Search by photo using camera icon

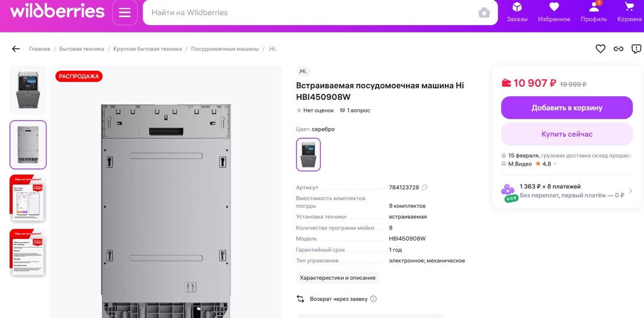coord(484,13)
